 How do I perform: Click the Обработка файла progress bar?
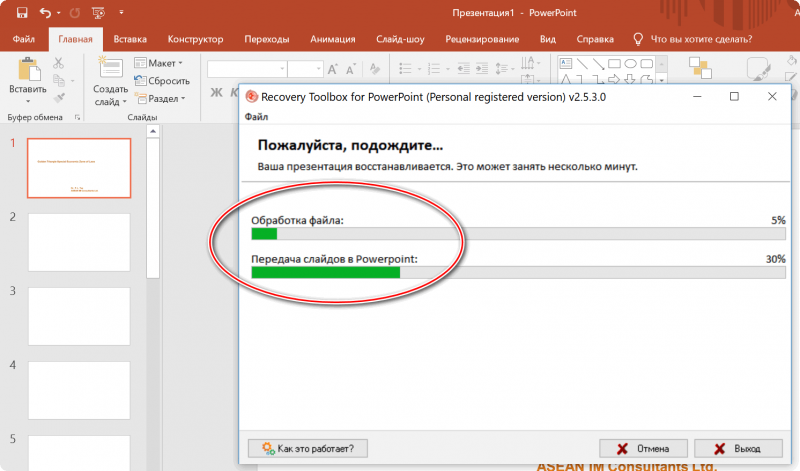click(x=518, y=234)
